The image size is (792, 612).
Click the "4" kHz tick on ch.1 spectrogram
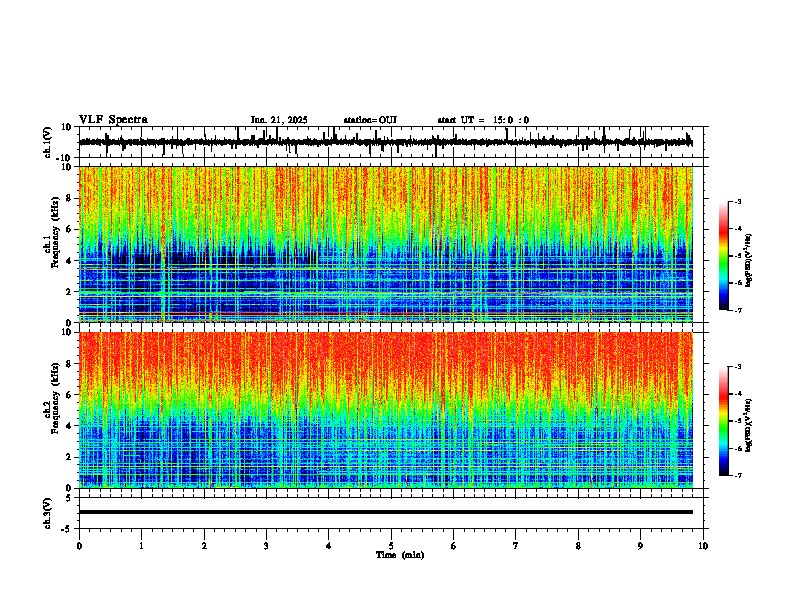(x=70, y=261)
